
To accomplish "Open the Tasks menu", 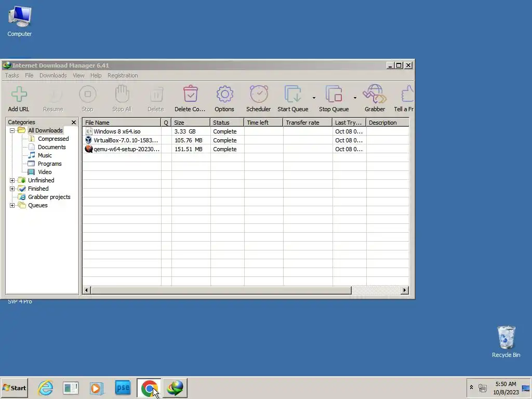I will (12, 75).
